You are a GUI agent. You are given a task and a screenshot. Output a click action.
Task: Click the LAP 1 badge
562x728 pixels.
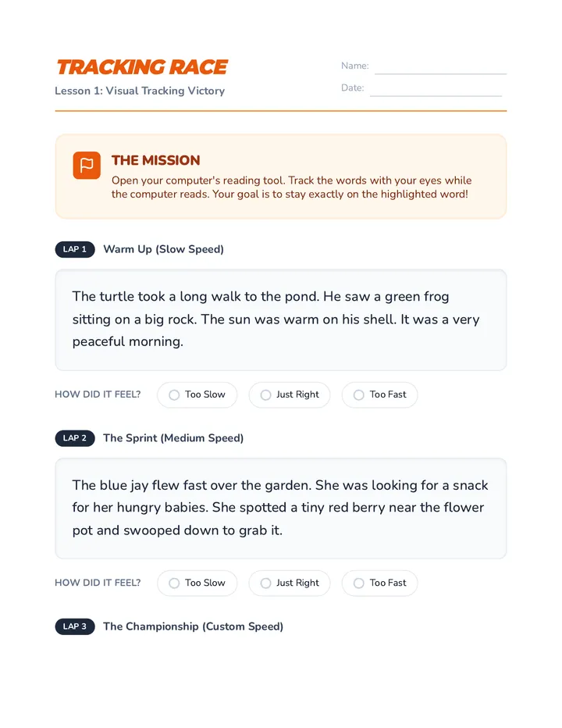click(75, 249)
